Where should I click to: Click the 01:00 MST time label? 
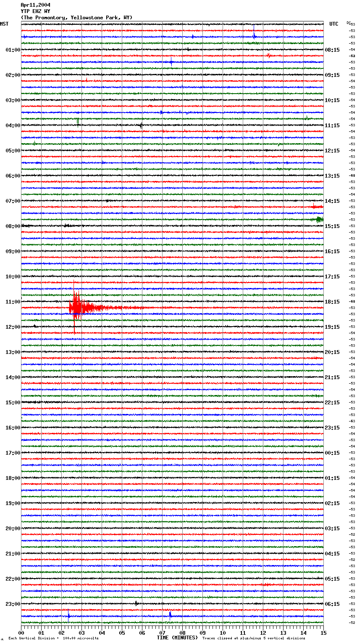pos(13,50)
